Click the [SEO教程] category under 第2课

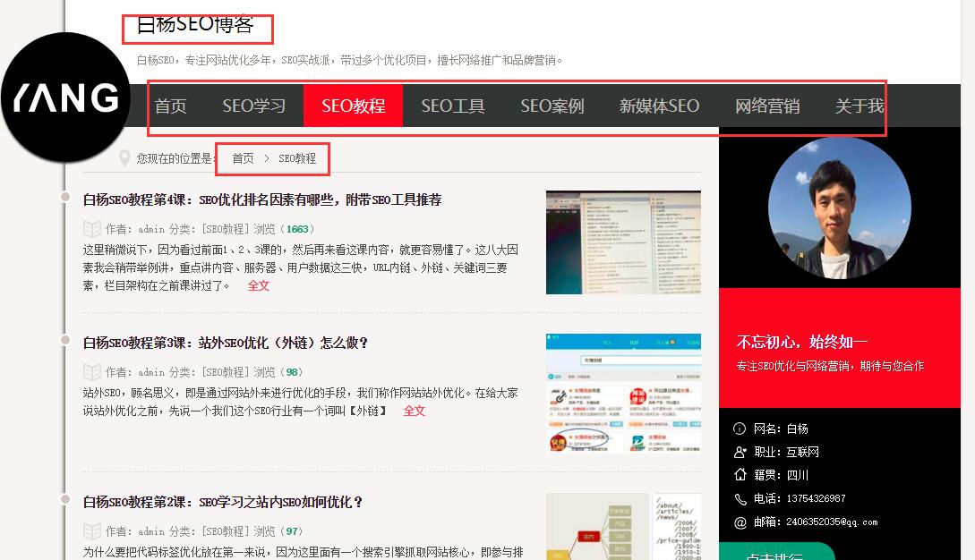click(x=225, y=531)
